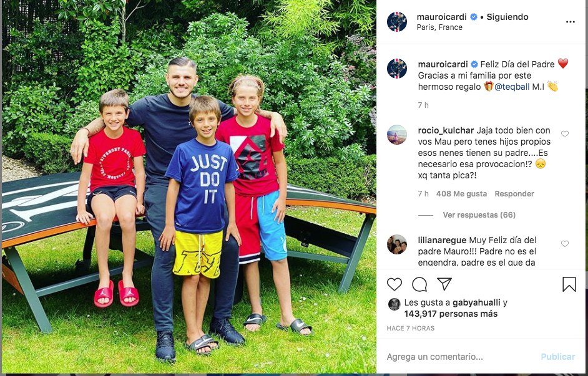This screenshot has width=588, height=376.
Task: Open the comment bubble icon
Action: click(419, 284)
